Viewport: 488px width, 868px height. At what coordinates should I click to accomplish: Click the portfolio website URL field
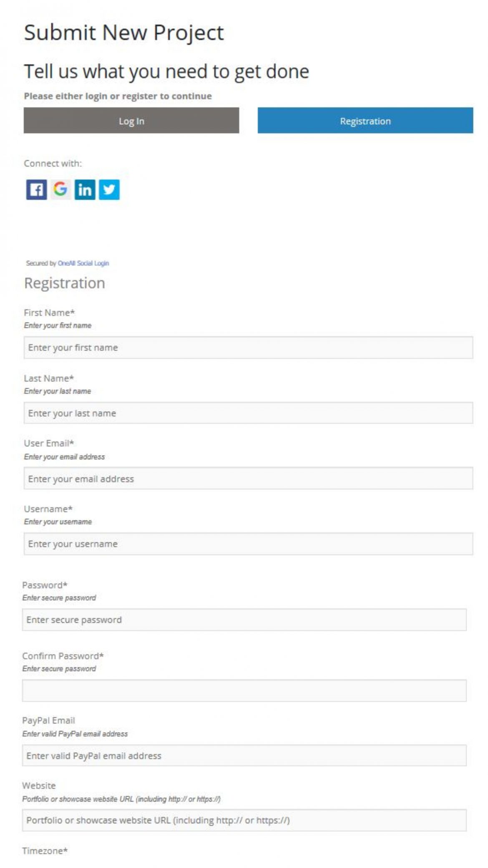point(244,820)
